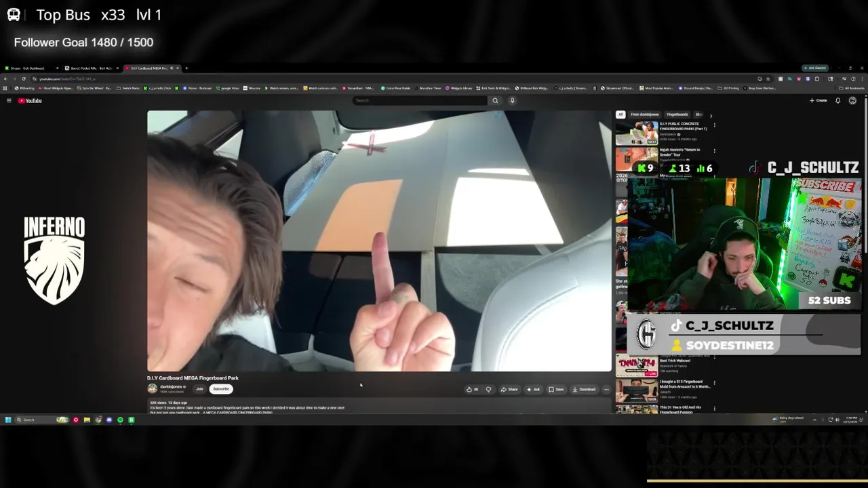Image resolution: width=868 pixels, height=488 pixels.
Task: Switch to the second browser tab
Action: [91, 68]
